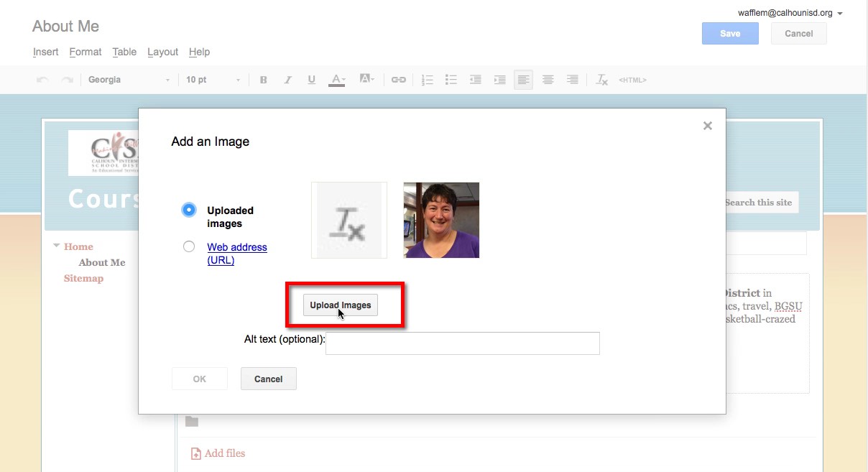
Task: Remove formatting with the clear formatting icon
Action: coord(601,80)
